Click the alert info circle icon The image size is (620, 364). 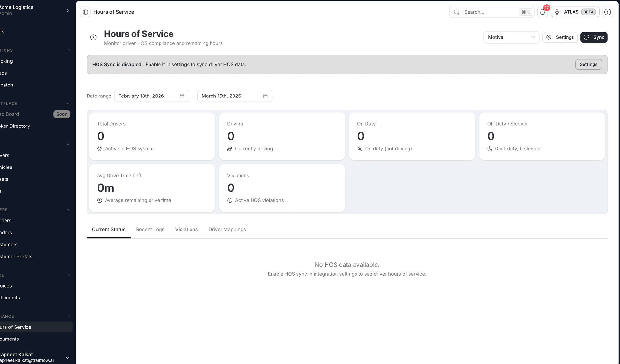[607, 12]
